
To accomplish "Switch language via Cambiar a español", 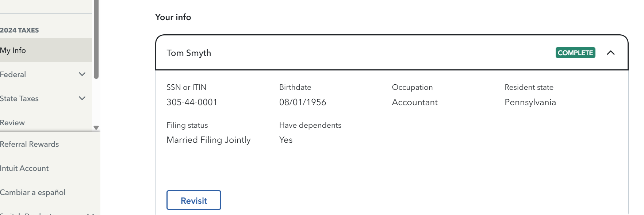I will point(32,192).
